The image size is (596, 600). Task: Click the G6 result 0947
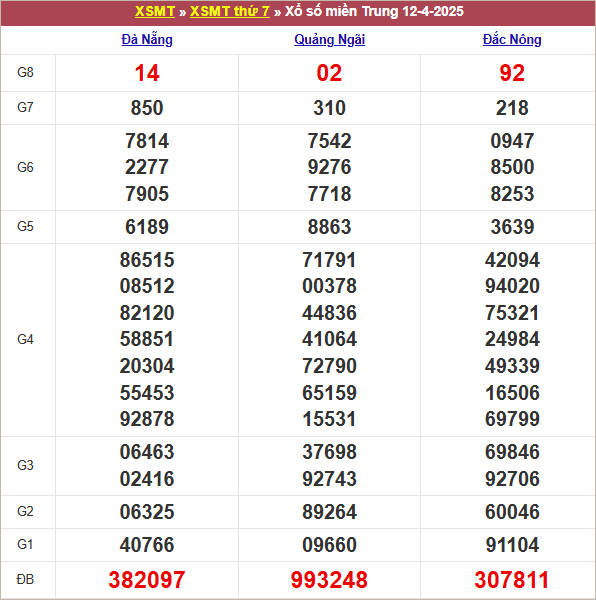click(x=512, y=141)
